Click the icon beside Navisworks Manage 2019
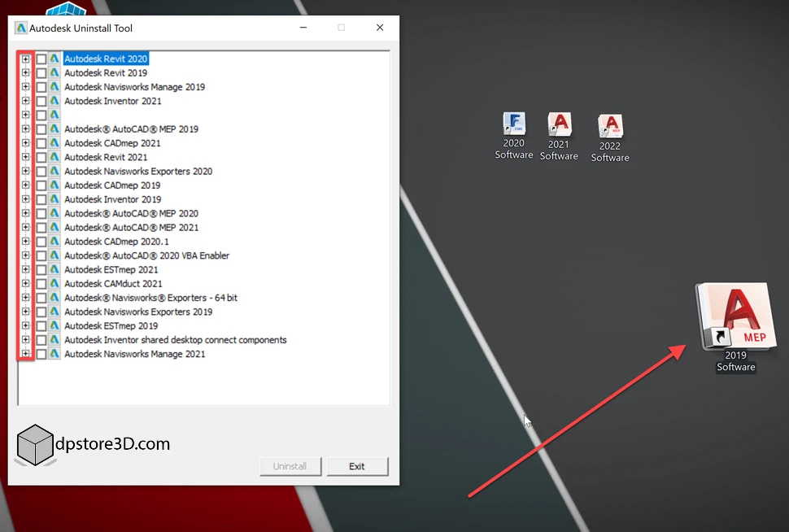This screenshot has width=789, height=532. [54, 87]
